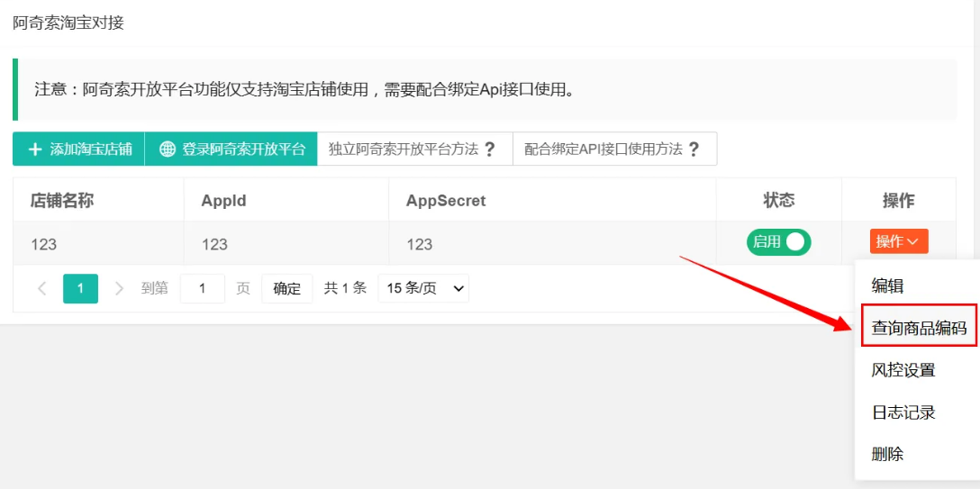Click the plus icon on 添加淘宝店铺
This screenshot has height=489, width=980.
point(35,149)
